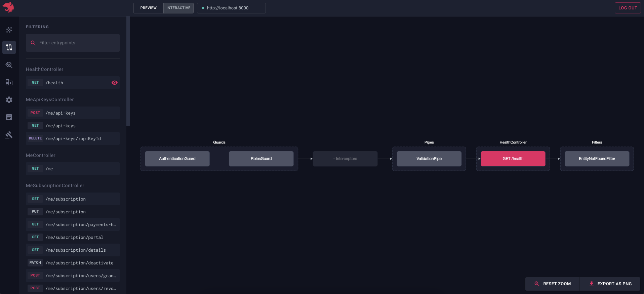The width and height of the screenshot is (644, 294).
Task: Click the Pipes group label
Action: pyautogui.click(x=429, y=142)
